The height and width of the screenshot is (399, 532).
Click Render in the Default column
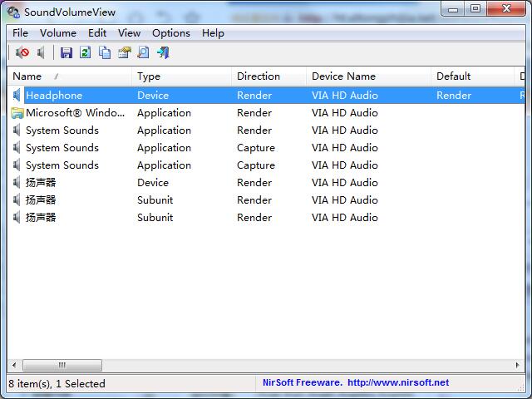[454, 96]
